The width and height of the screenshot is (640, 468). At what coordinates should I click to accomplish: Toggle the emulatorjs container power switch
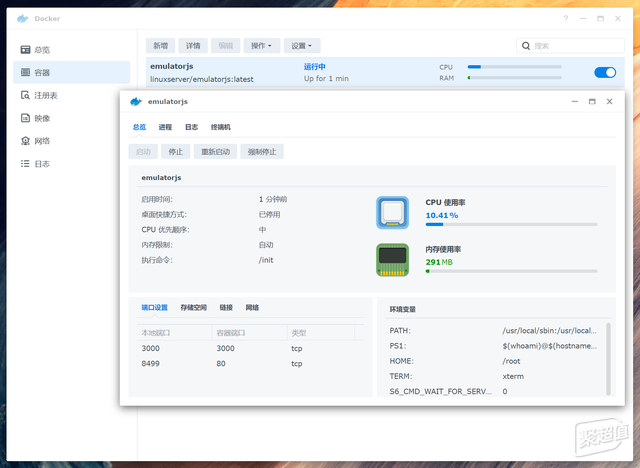pyautogui.click(x=605, y=73)
